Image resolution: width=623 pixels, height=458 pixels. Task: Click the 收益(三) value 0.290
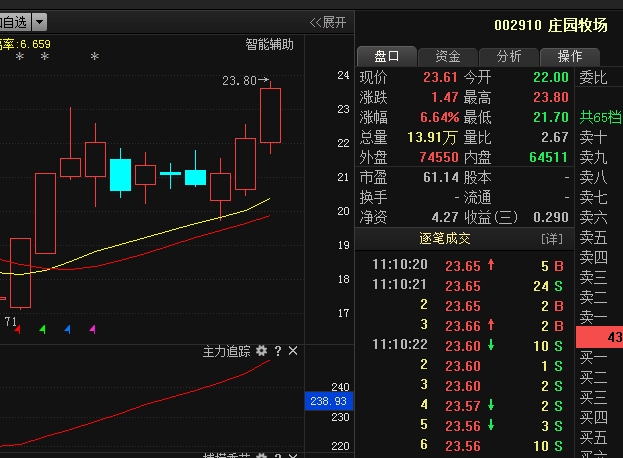click(551, 217)
